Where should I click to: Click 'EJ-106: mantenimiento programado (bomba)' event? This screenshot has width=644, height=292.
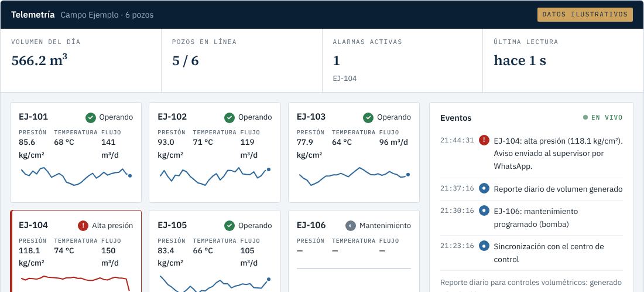[x=536, y=218]
